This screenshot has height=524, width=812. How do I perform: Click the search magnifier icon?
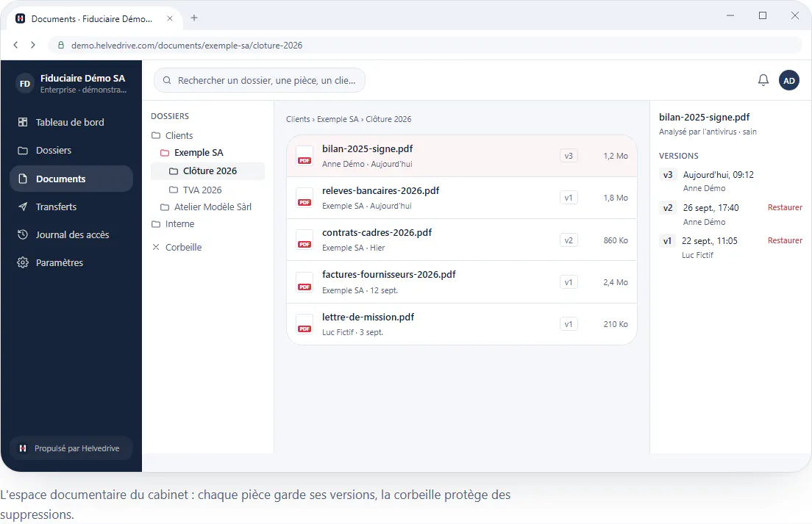click(167, 80)
